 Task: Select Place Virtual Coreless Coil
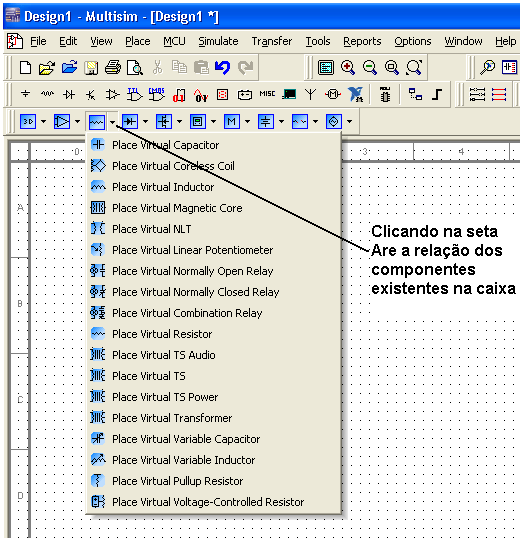(214, 166)
